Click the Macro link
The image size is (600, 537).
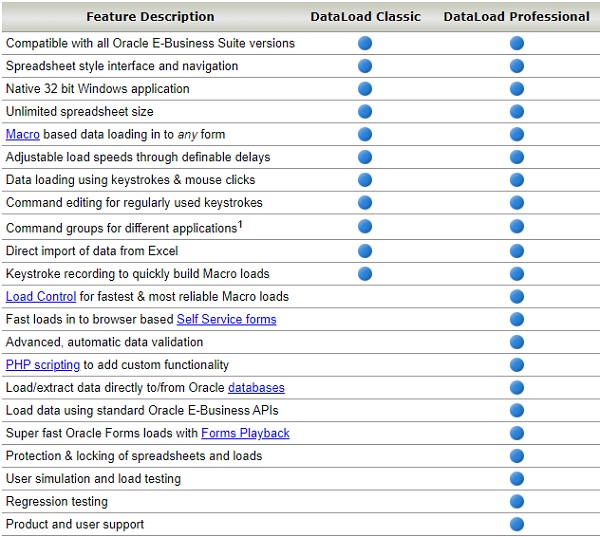click(x=23, y=135)
